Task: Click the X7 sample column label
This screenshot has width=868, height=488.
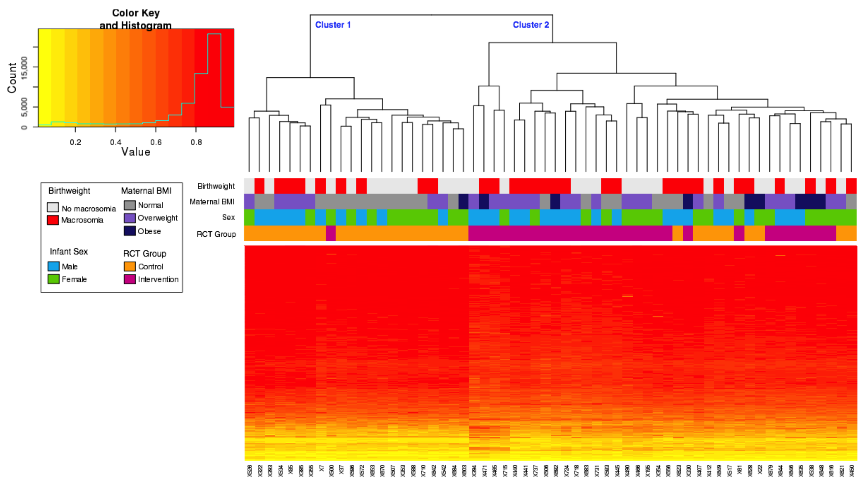Action: coord(321,469)
